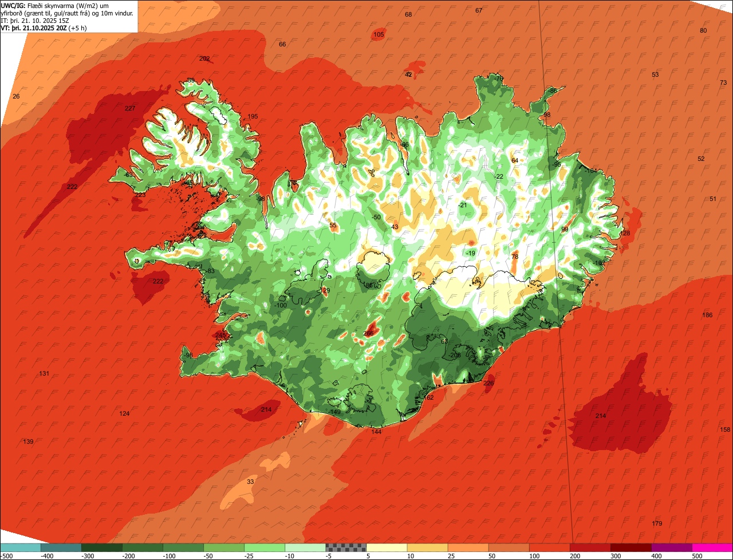Click the flux value 266 in southern highlands
Screen dimensions: 733x560
pos(368,333)
